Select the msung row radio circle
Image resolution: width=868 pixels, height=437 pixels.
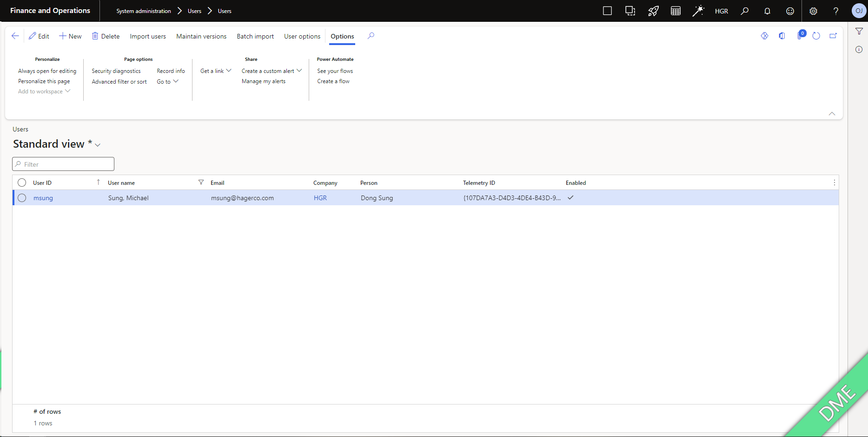[22, 198]
